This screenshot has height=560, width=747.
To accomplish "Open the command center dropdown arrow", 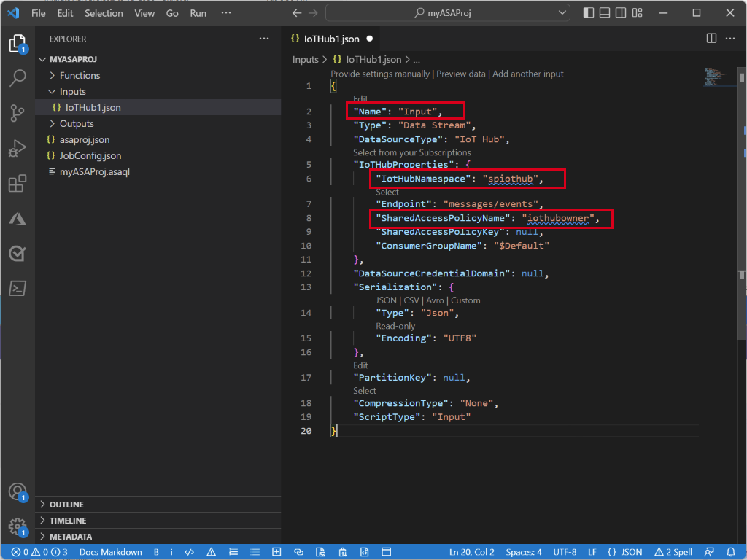I will click(562, 13).
